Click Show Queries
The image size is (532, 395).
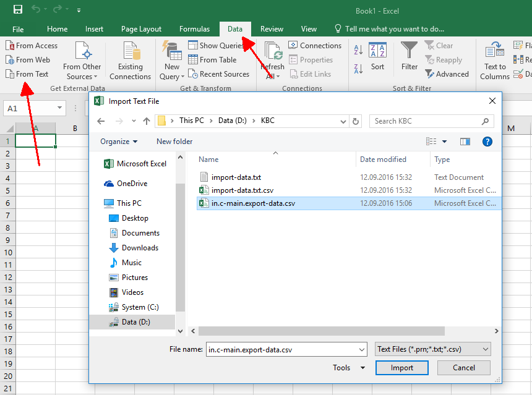point(216,45)
